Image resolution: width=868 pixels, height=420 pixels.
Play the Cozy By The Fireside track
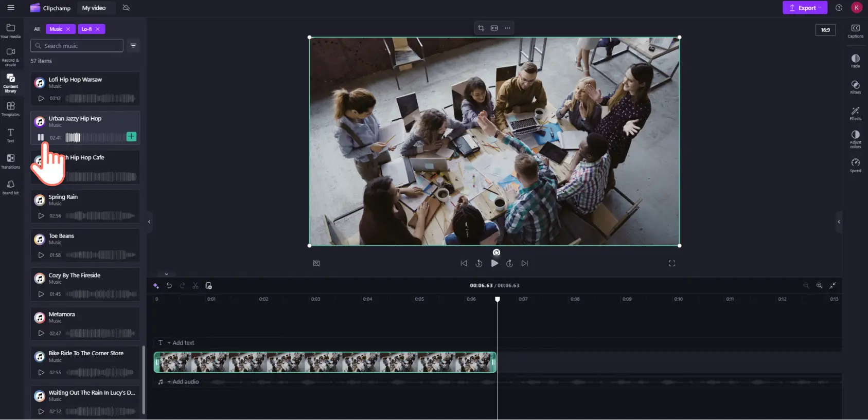41,294
